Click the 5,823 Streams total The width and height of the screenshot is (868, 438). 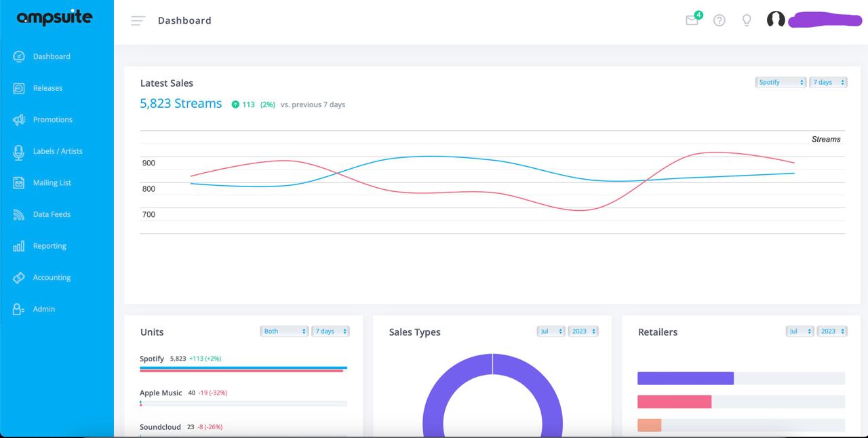tap(181, 104)
